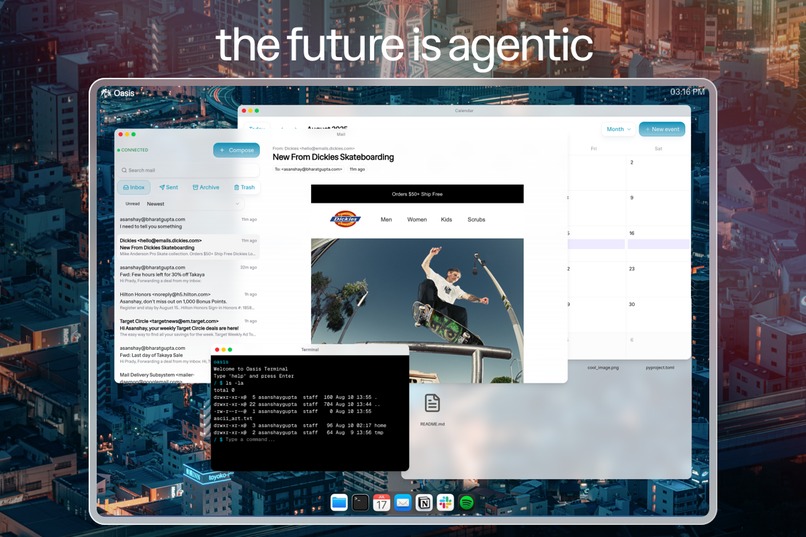Screen dimensions: 806x537
Task: Select day 23 in the Calendar
Action: point(632,269)
